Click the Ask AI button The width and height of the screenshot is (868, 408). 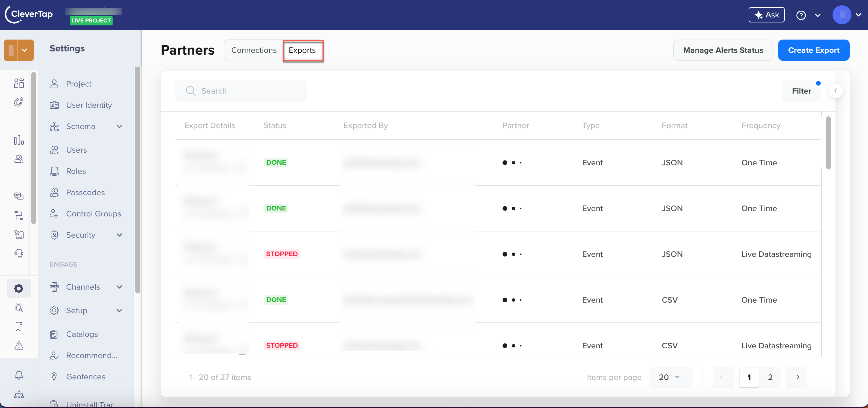point(765,15)
